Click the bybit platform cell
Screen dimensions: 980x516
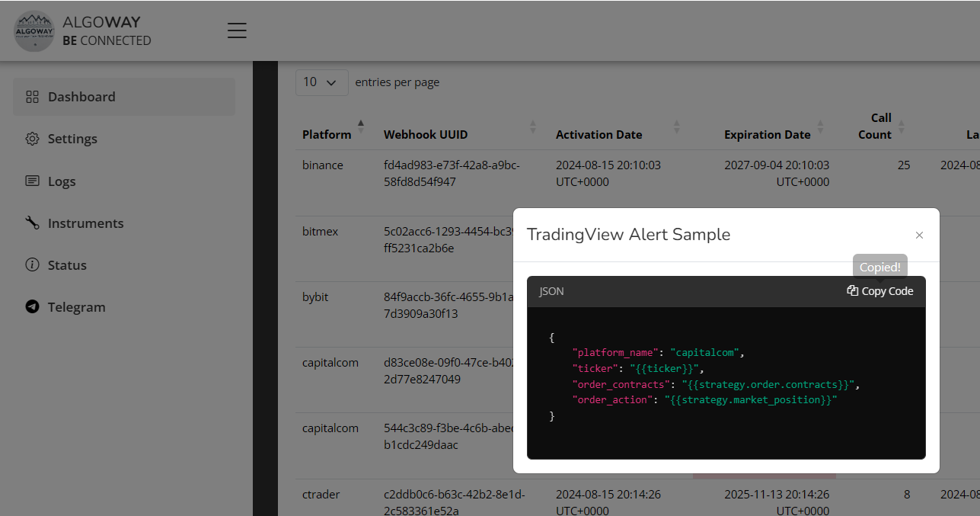pos(315,296)
